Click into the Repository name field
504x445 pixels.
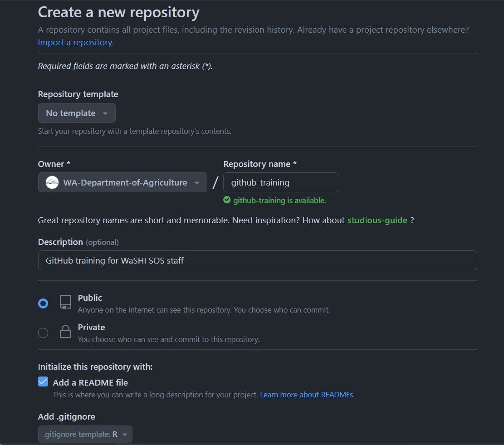(x=281, y=183)
